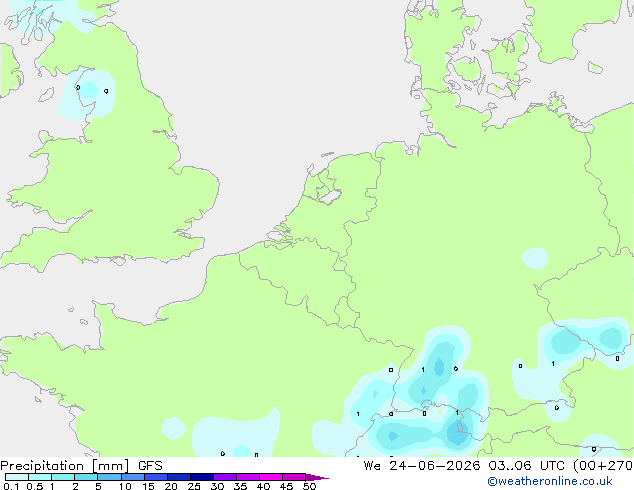This screenshot has width=634, height=490.
Task: Select the 40–45 mm magenta legend band
Action: [x=271, y=477]
